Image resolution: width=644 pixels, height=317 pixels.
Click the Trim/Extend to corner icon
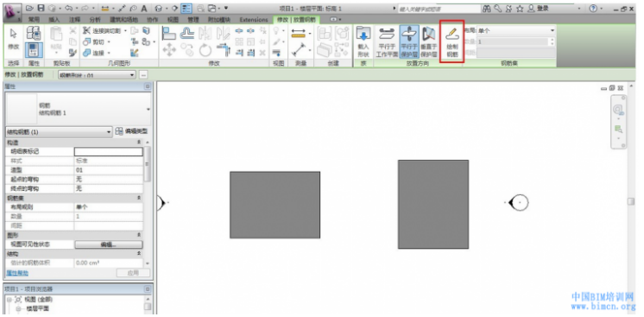click(224, 50)
